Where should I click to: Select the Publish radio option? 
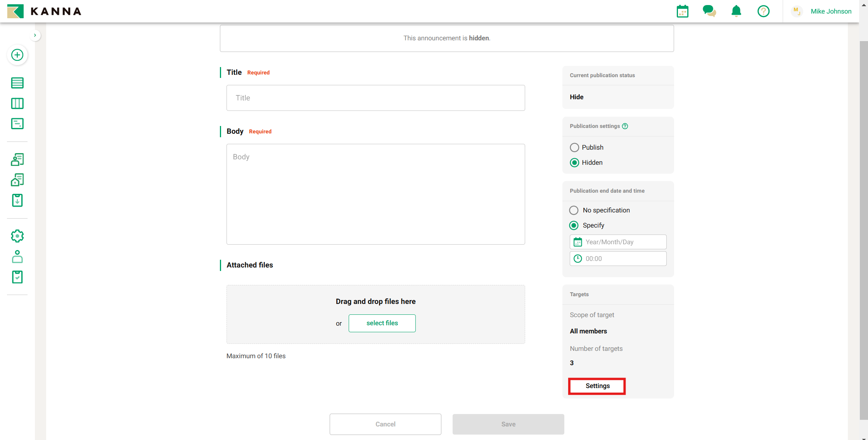[x=574, y=148]
